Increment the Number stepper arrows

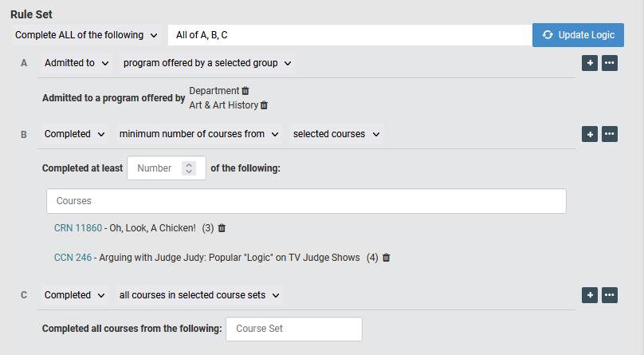pyautogui.click(x=189, y=165)
